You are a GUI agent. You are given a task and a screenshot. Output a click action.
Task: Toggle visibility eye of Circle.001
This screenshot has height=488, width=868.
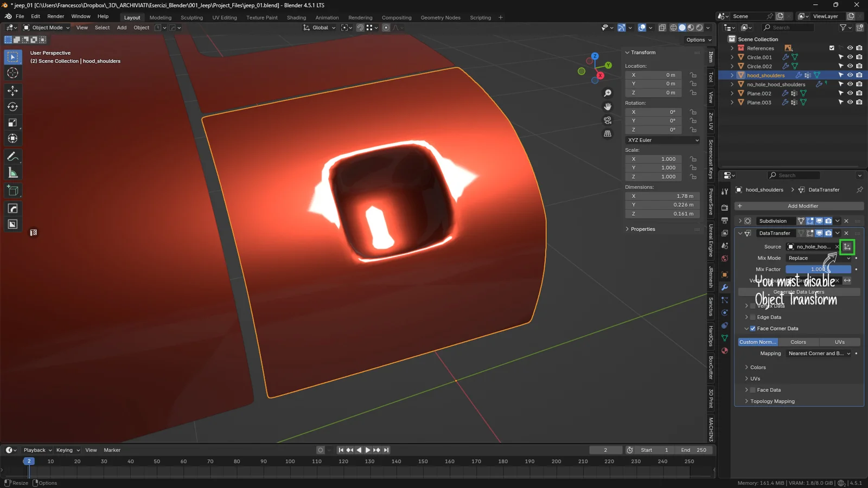point(850,57)
